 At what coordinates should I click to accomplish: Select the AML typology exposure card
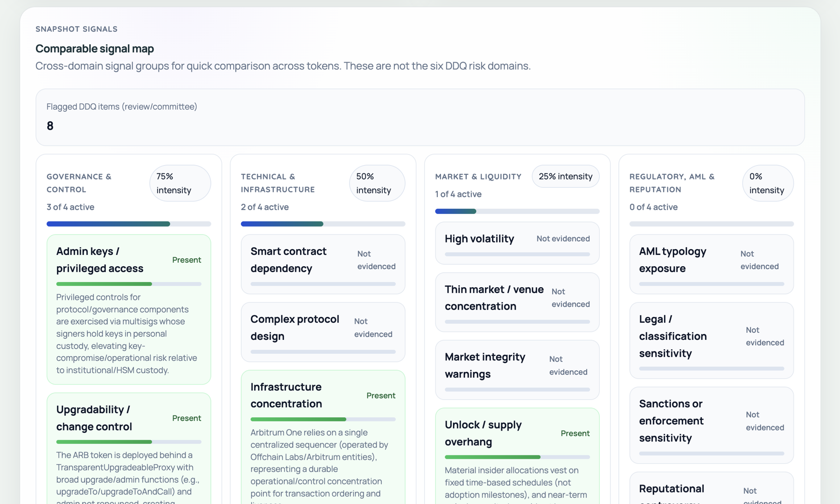711,264
